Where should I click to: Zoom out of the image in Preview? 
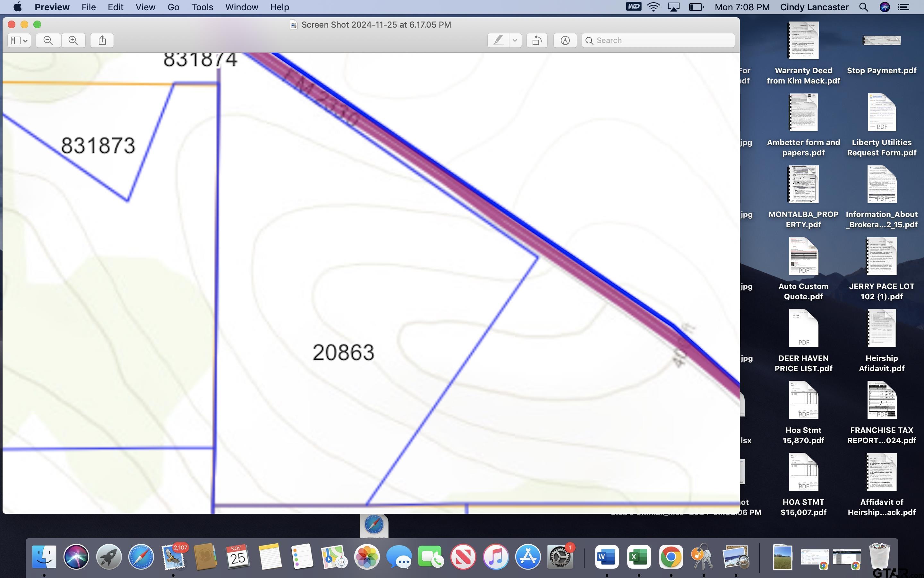pos(48,40)
